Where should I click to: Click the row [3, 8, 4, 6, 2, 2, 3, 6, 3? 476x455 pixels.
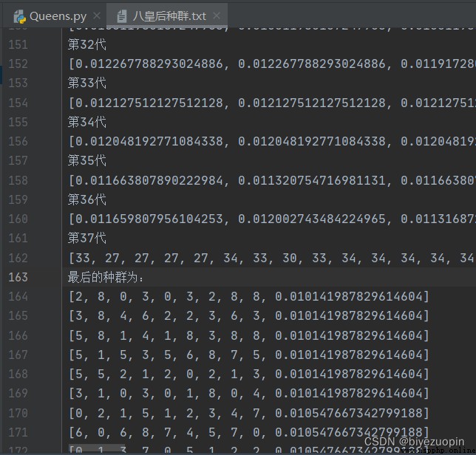pyautogui.click(x=249, y=315)
